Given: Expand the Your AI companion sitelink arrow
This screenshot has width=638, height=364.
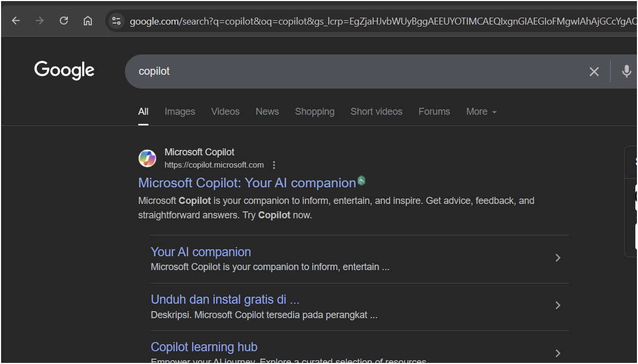Looking at the screenshot, I should click(558, 258).
